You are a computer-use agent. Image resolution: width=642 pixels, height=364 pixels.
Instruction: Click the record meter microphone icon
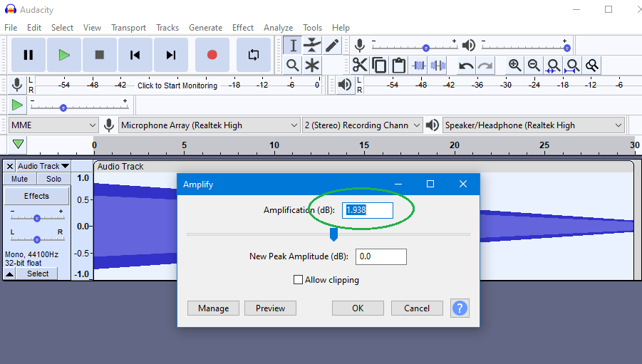pyautogui.click(x=17, y=85)
